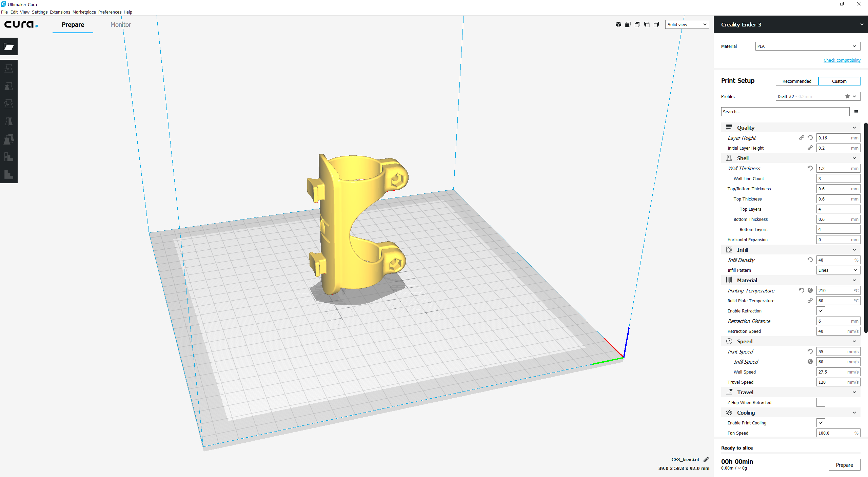Screen dimensions: 868x477
Task: Collapse the Travel settings section
Action: pyautogui.click(x=791, y=392)
